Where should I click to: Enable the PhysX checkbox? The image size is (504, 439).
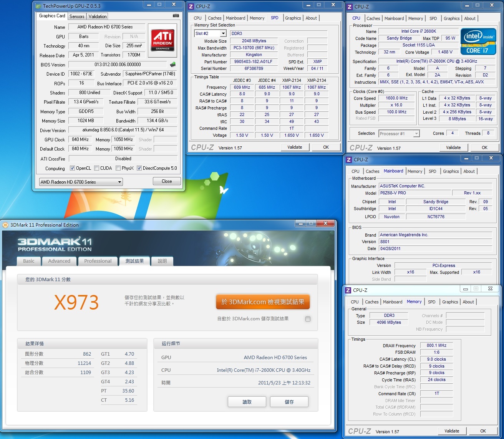click(118, 168)
